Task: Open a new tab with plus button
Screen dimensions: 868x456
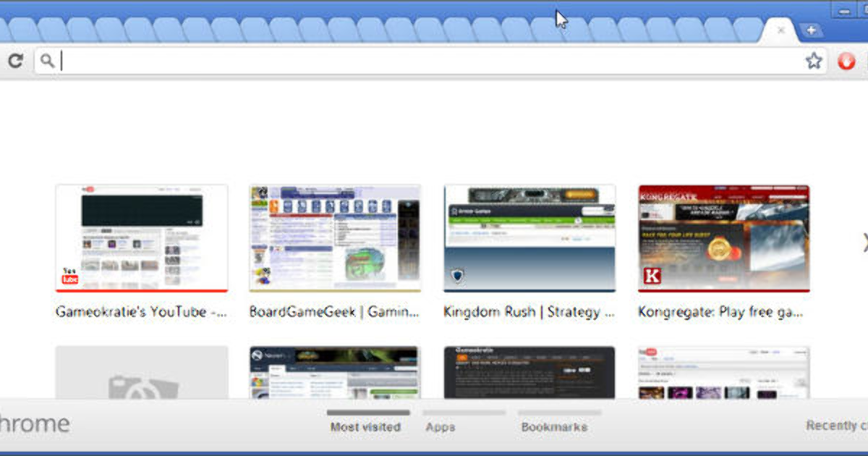Action: [x=811, y=30]
